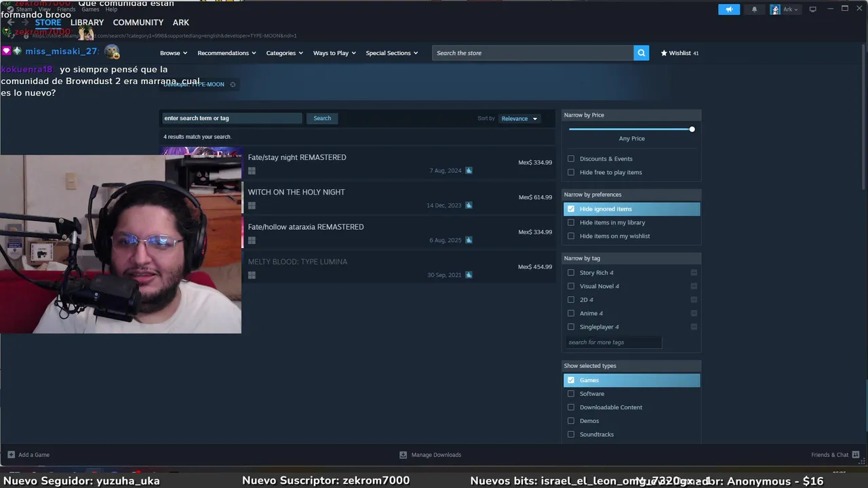Remove the TYPE-MOON developer filter
Image resolution: width=868 pixels, height=488 pixels.
click(x=233, y=85)
